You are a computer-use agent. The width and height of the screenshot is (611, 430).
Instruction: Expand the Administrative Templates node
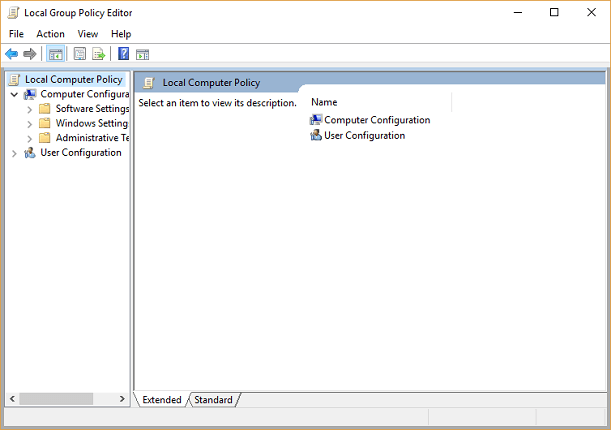pyautogui.click(x=30, y=139)
